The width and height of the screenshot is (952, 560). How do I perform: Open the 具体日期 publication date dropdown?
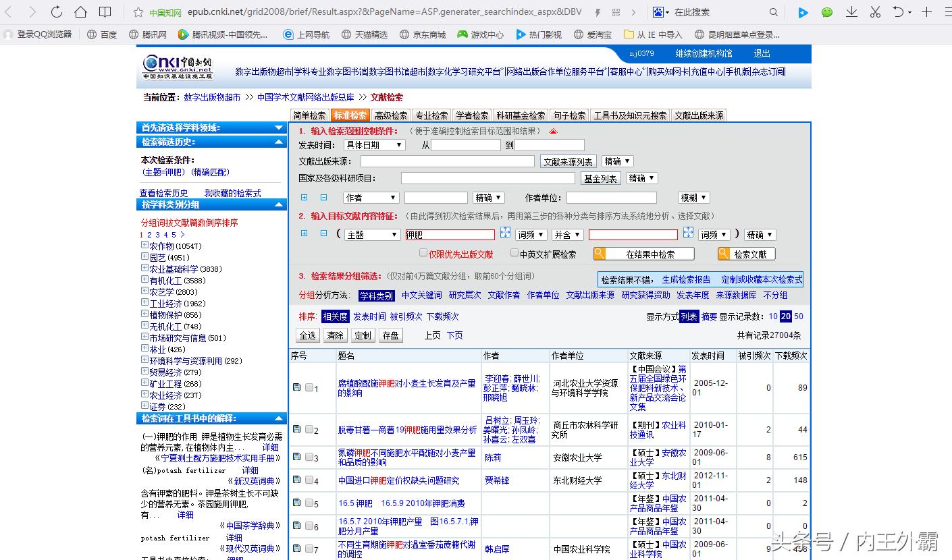[374, 144]
